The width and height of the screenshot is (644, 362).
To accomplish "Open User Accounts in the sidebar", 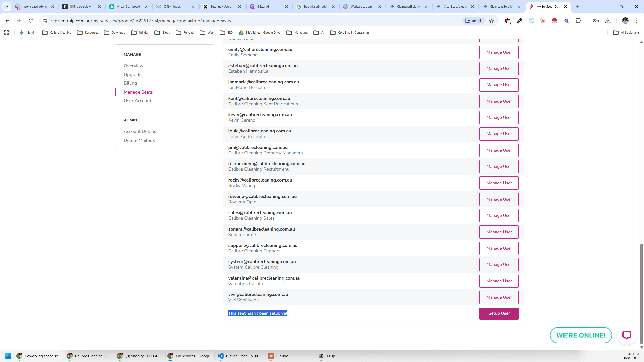I will [138, 101].
